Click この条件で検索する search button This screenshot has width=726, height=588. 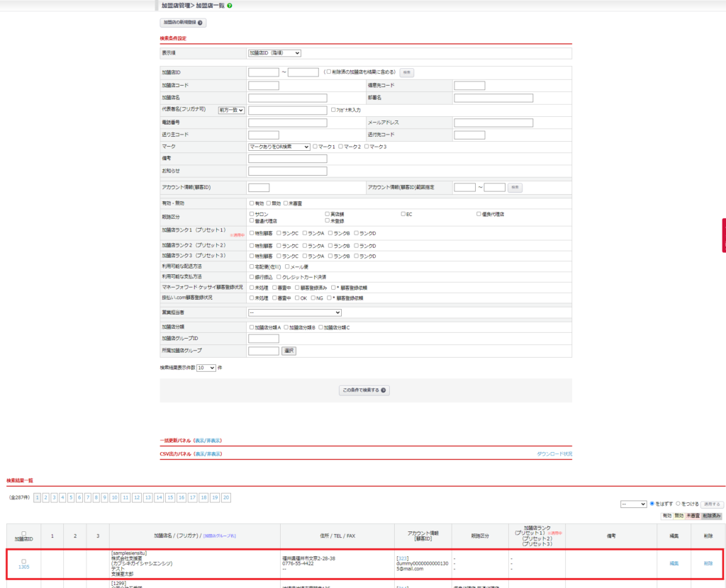[x=364, y=390]
